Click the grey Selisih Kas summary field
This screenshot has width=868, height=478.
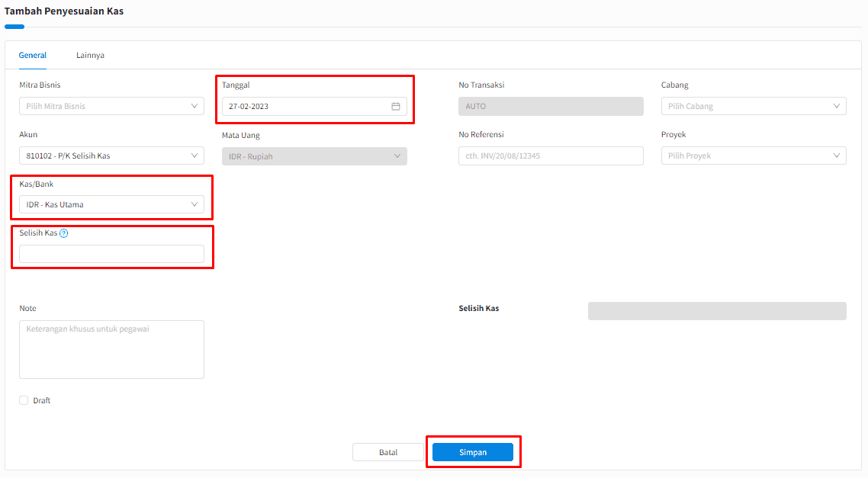(716, 311)
